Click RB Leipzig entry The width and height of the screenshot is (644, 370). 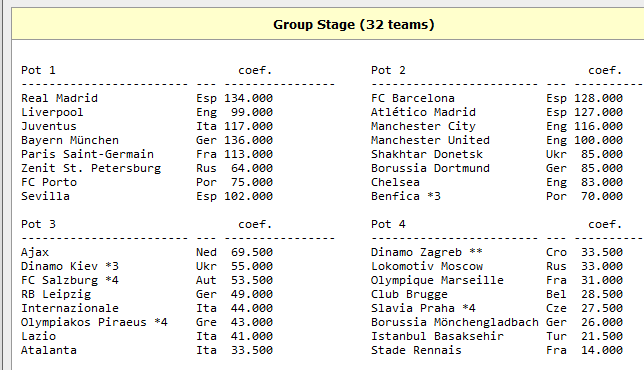(x=56, y=294)
